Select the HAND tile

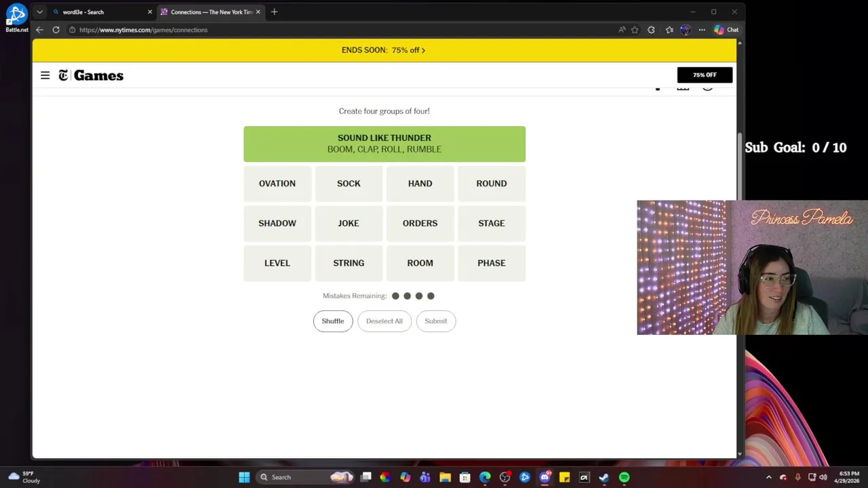420,184
